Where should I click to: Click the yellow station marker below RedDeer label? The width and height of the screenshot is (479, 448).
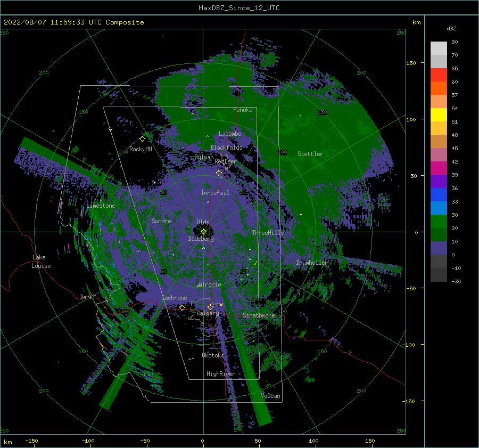tap(219, 173)
